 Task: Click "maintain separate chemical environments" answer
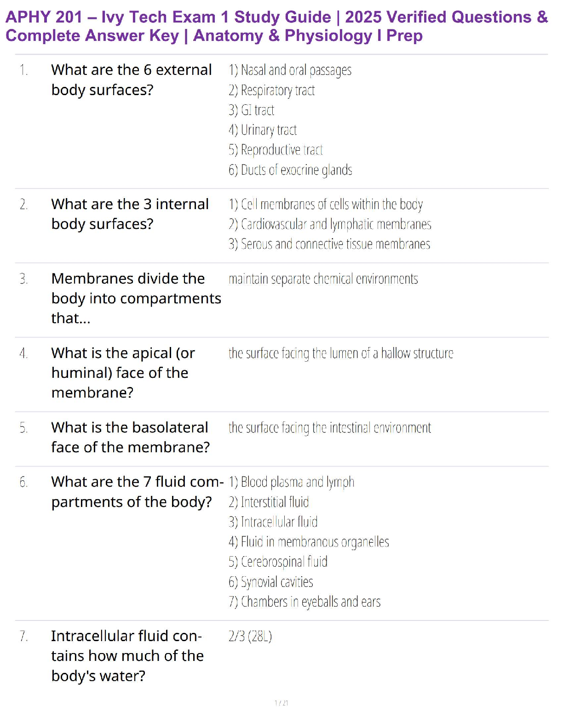[323, 279]
